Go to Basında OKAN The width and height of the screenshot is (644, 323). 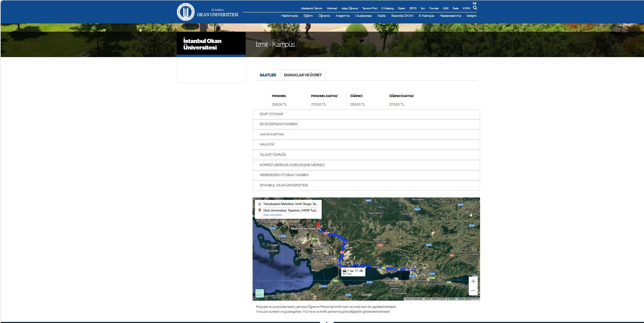tap(402, 16)
